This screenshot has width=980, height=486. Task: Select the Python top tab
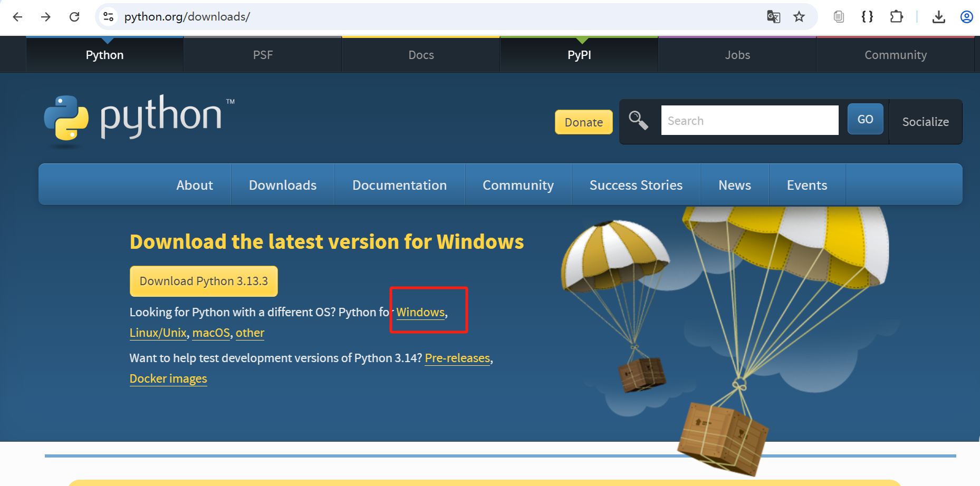pyautogui.click(x=104, y=55)
